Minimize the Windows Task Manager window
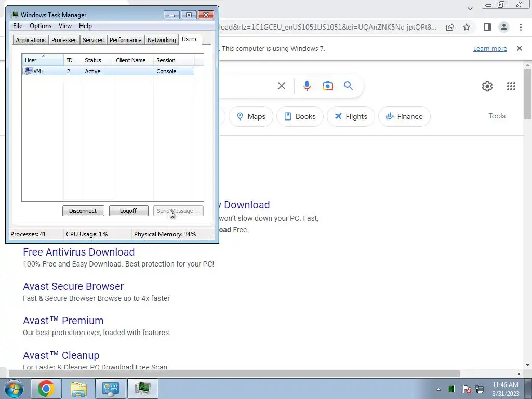Viewport: 532px width, 399px height. pos(171,15)
